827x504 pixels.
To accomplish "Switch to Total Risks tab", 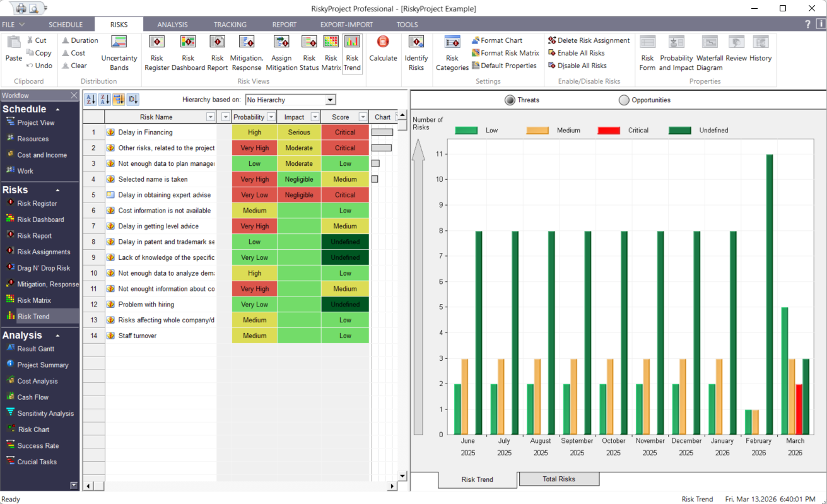I will (x=558, y=479).
